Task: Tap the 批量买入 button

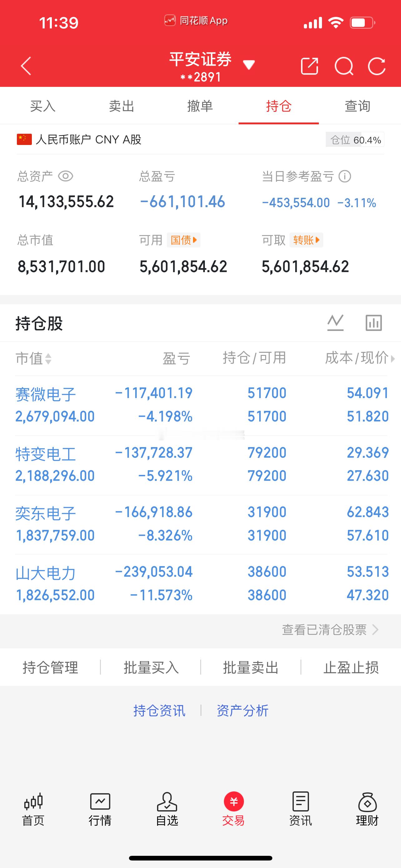Action: 151,667
